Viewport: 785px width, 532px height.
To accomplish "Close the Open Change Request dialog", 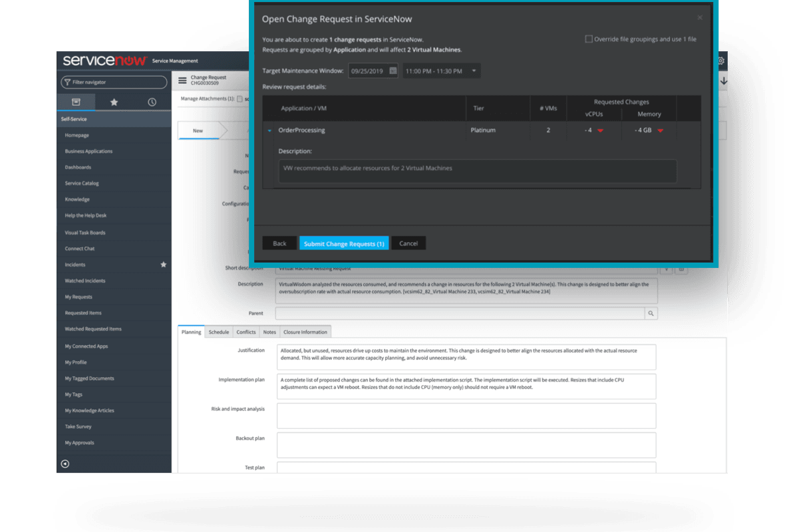I will pos(700,17).
